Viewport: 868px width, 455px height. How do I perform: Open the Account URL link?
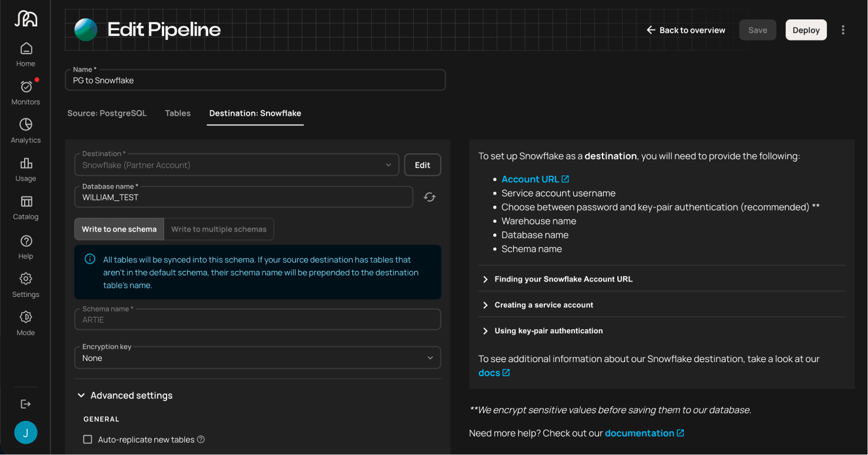pos(530,179)
